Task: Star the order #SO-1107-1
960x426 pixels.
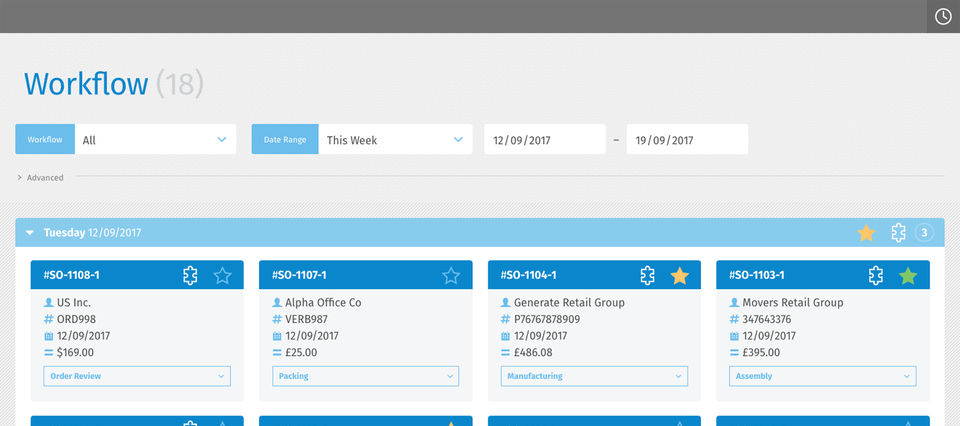Action: [x=451, y=276]
